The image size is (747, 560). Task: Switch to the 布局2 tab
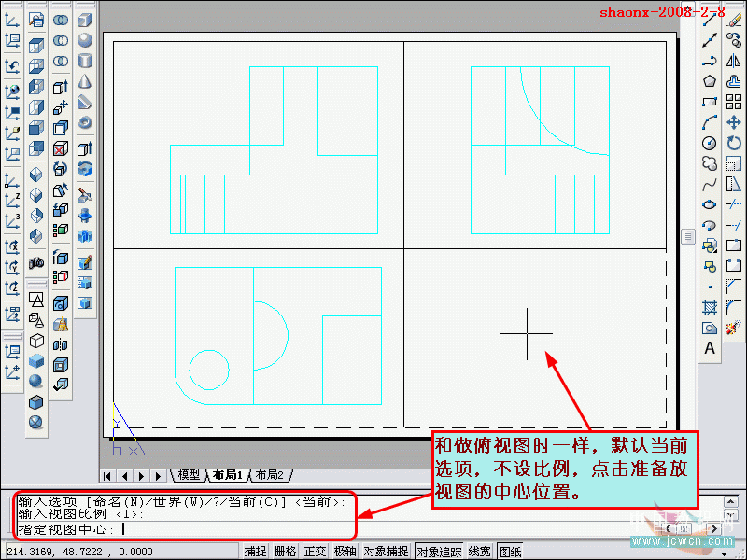tap(269, 475)
